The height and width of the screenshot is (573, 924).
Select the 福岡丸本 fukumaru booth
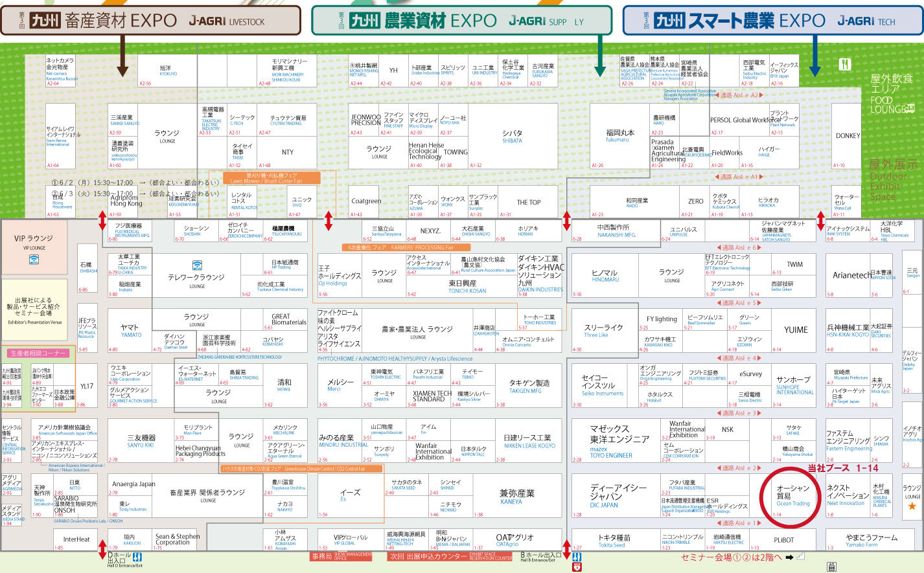pyautogui.click(x=620, y=136)
